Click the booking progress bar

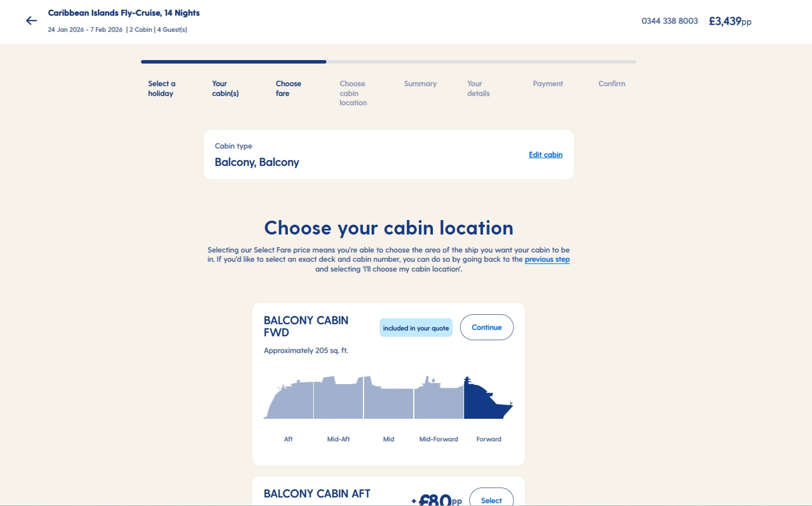pos(388,62)
